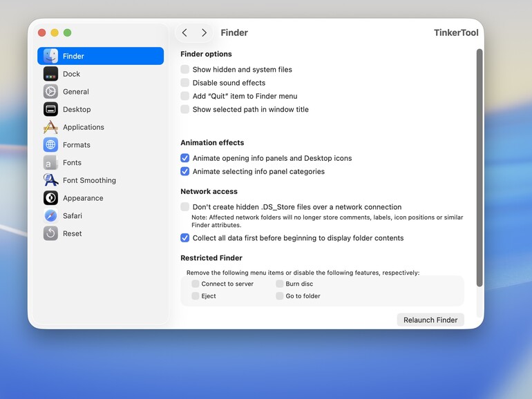Check Disable sound effects
The image size is (532, 399).
tap(185, 82)
